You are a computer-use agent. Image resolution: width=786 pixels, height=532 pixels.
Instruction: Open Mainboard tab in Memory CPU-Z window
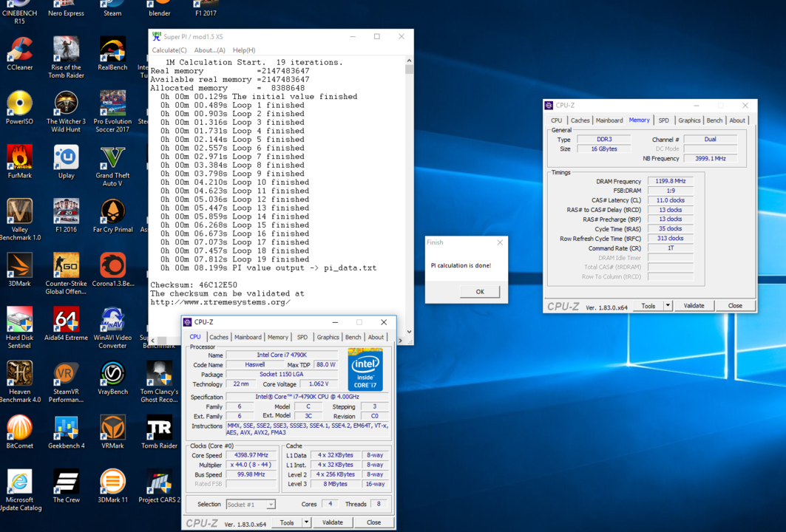click(x=609, y=120)
